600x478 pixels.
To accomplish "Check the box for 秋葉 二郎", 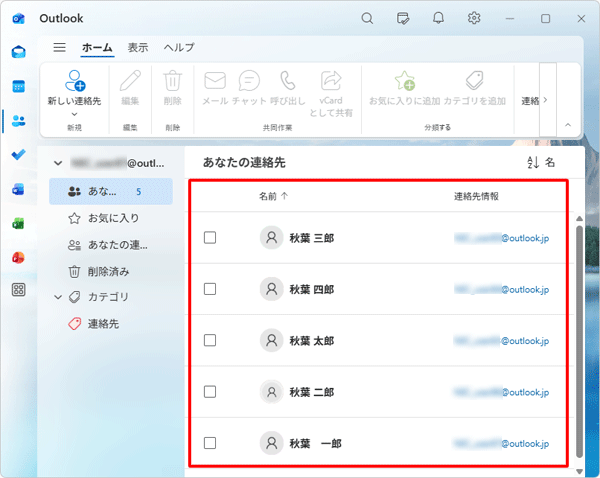I will (210, 392).
